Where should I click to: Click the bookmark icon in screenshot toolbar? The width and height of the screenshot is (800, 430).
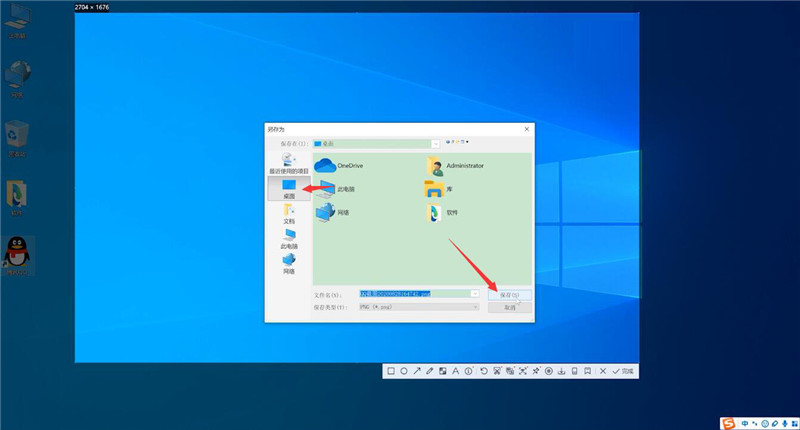pos(588,371)
